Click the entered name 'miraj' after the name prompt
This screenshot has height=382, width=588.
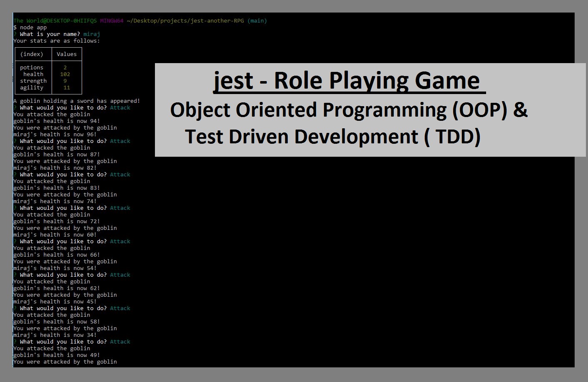(x=92, y=34)
